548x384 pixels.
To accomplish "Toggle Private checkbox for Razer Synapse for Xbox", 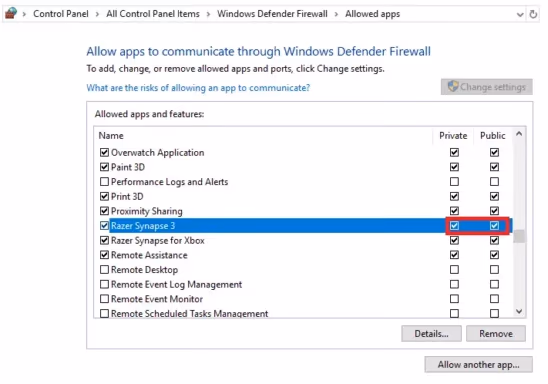I will 454,240.
